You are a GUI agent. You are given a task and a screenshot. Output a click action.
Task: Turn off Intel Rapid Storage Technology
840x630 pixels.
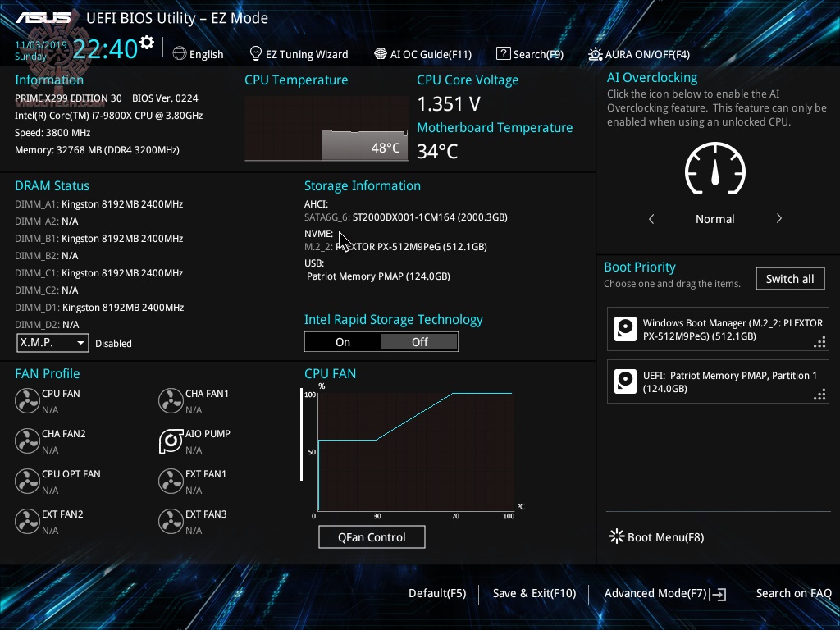tap(419, 342)
